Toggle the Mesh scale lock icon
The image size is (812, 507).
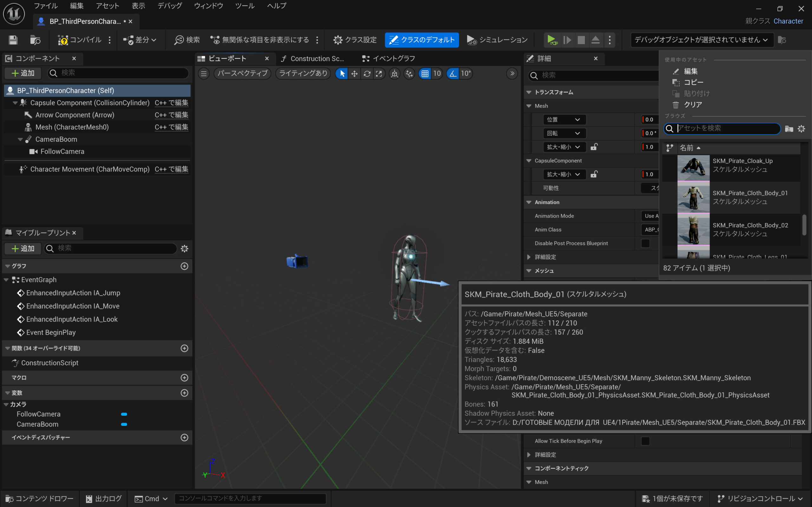click(594, 147)
